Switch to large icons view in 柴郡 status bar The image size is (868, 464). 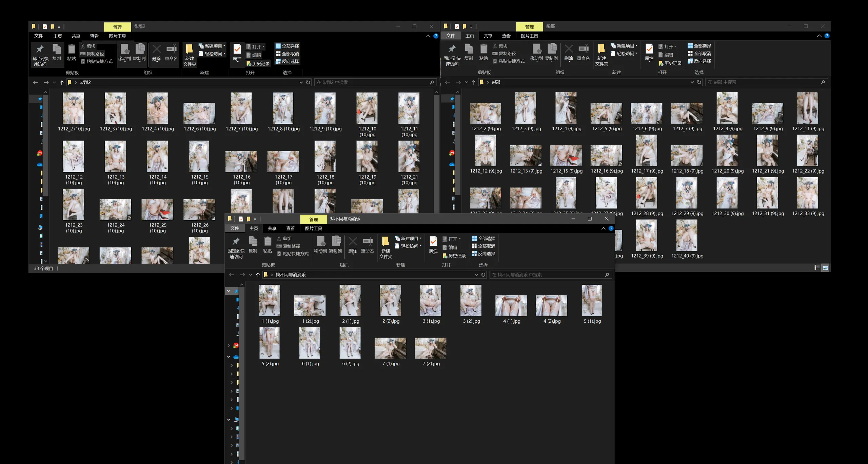(x=825, y=268)
